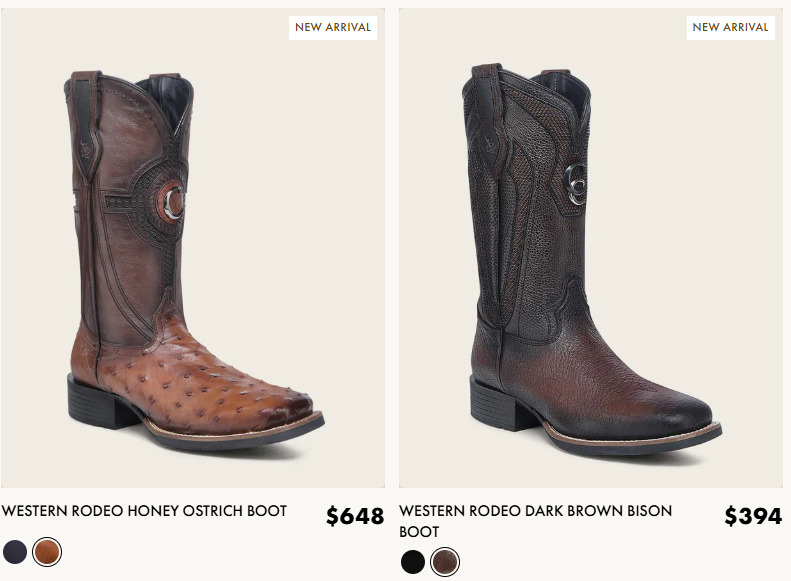Screen dimensions: 791x581
Task: Select the dark brown swatch under the bison boot
Action: point(445,562)
